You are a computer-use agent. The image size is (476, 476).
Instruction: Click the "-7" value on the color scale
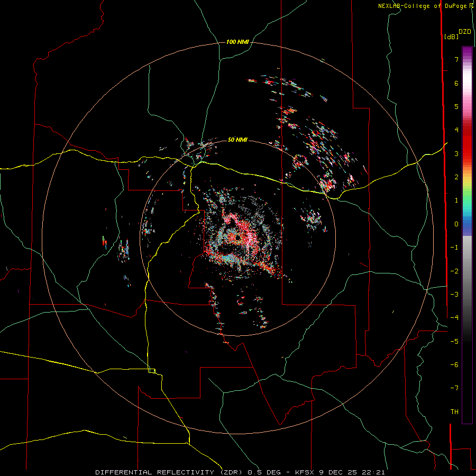[454, 388]
